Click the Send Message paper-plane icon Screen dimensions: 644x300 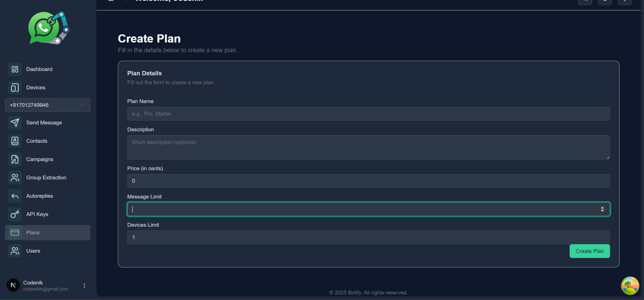pyautogui.click(x=15, y=123)
